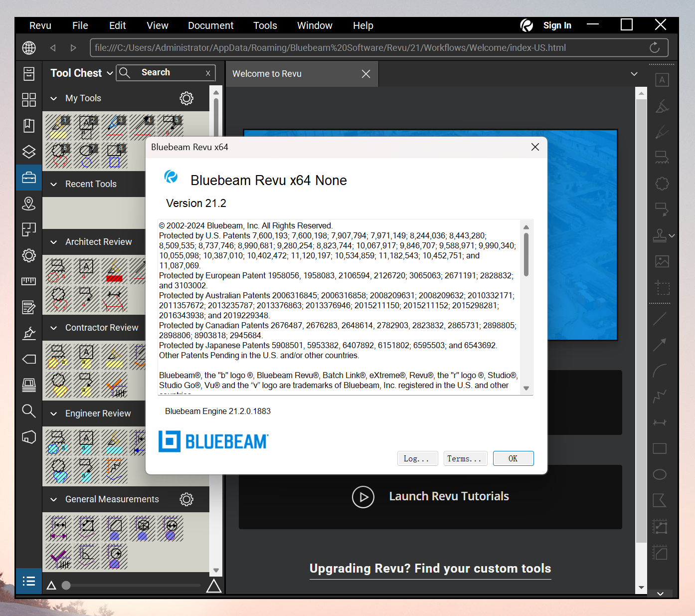Open the Log... button in About dialog

tap(417, 458)
